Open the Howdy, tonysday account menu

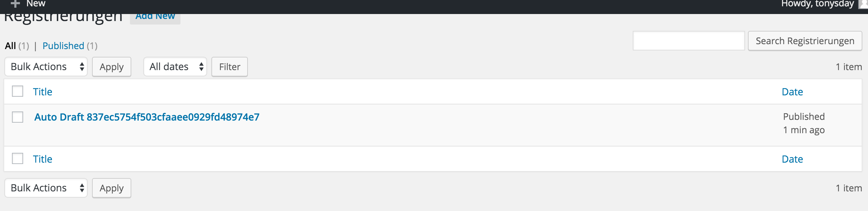pyautogui.click(x=817, y=4)
